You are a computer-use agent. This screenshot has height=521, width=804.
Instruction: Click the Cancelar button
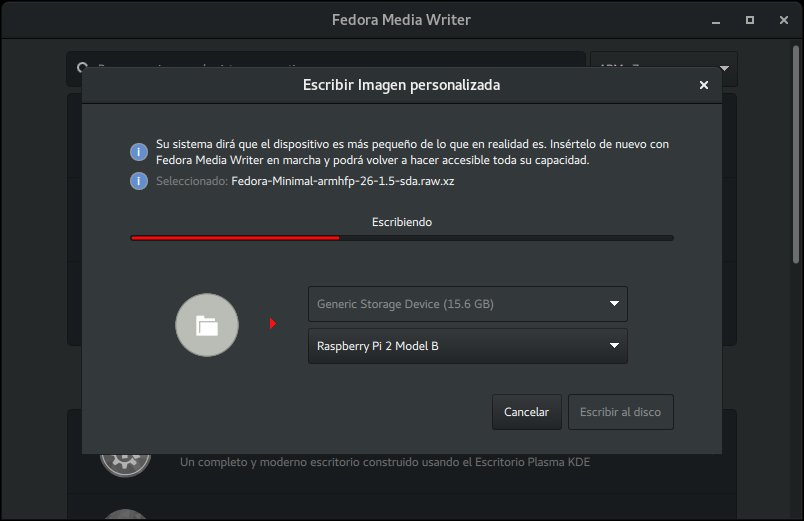click(527, 412)
